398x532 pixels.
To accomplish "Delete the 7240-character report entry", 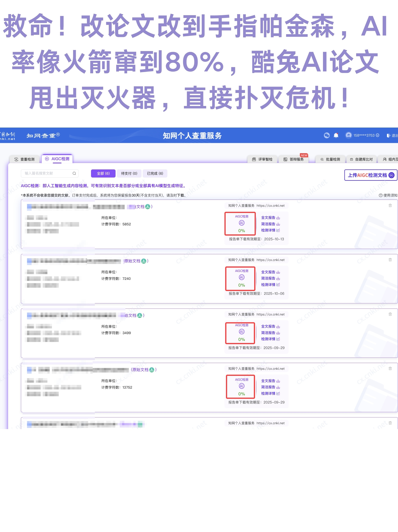I will tap(390, 260).
